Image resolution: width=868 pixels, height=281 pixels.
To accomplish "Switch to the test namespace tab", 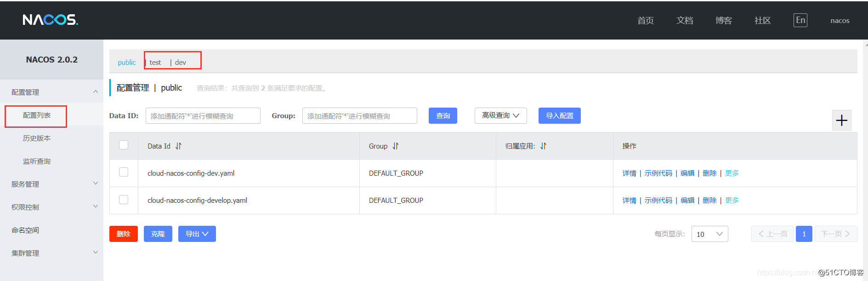I will (155, 63).
